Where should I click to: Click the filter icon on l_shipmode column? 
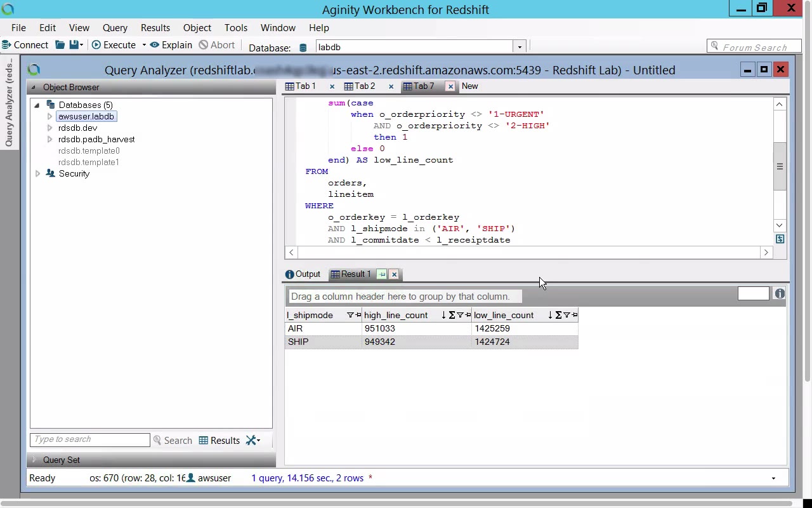(x=350, y=315)
